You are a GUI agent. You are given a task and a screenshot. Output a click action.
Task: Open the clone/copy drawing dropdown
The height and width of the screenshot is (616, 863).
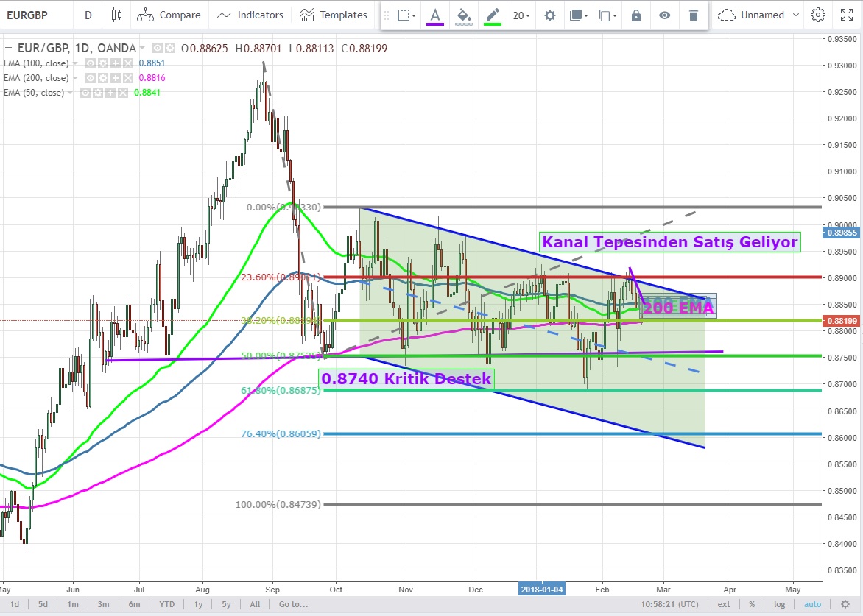[607, 15]
